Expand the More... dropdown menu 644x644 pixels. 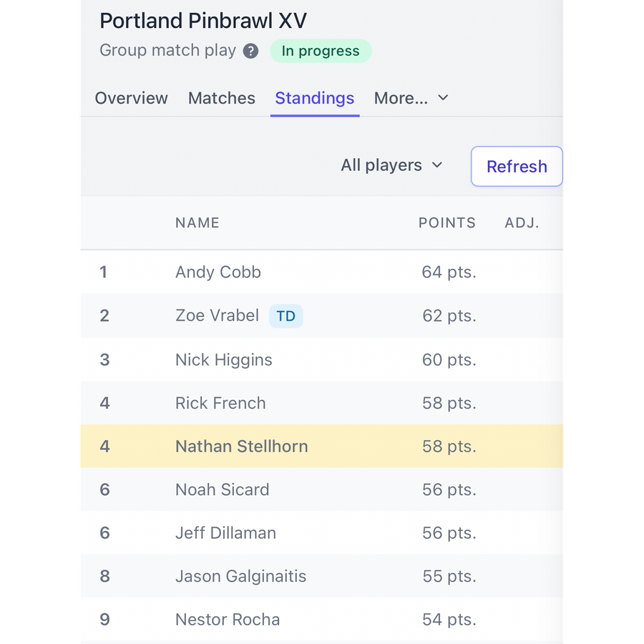click(x=411, y=98)
